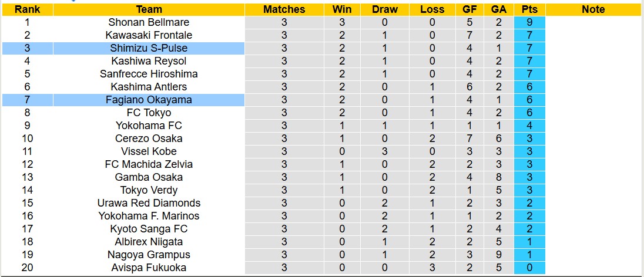Open the Kawasaki Frontale team link
This screenshot has width=644, height=277.
pyautogui.click(x=149, y=35)
